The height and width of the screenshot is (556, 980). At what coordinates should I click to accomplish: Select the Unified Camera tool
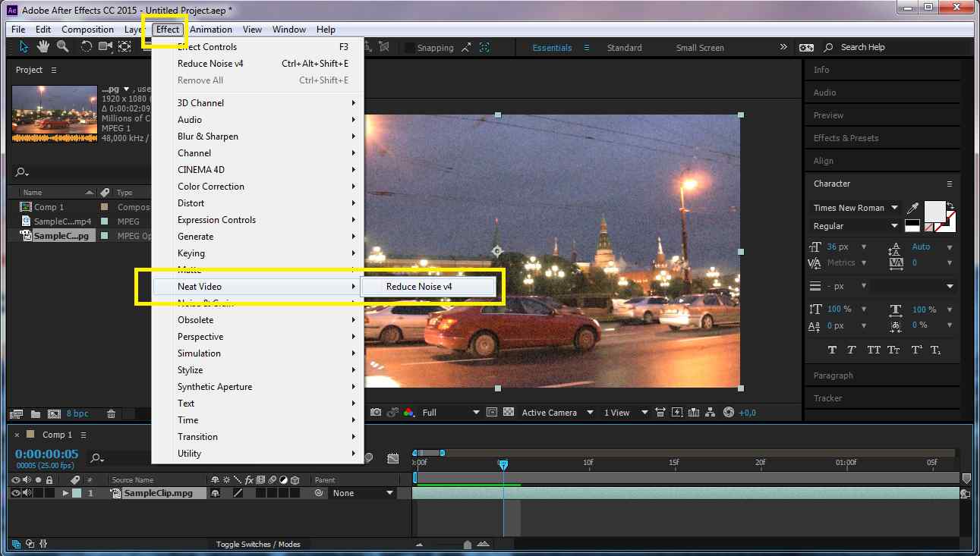click(106, 47)
